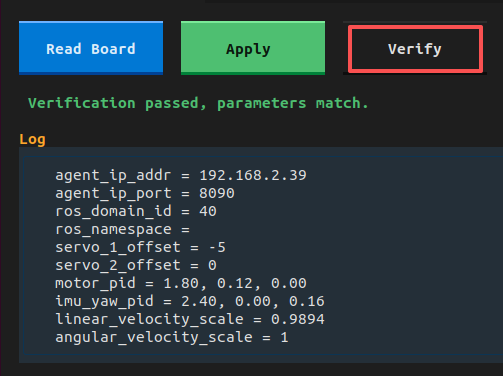Viewport: 503px width, 376px height.
Task: Click the Read Board button
Action: (91, 48)
